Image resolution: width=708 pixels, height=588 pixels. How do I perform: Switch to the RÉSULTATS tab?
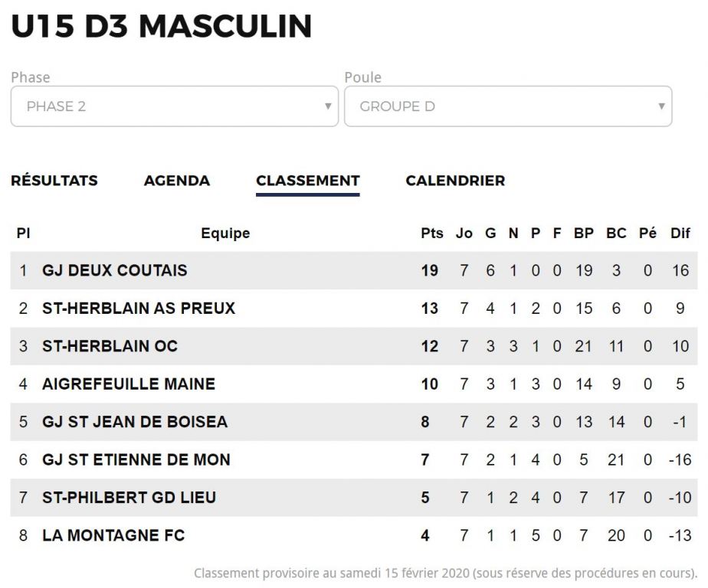pos(54,181)
